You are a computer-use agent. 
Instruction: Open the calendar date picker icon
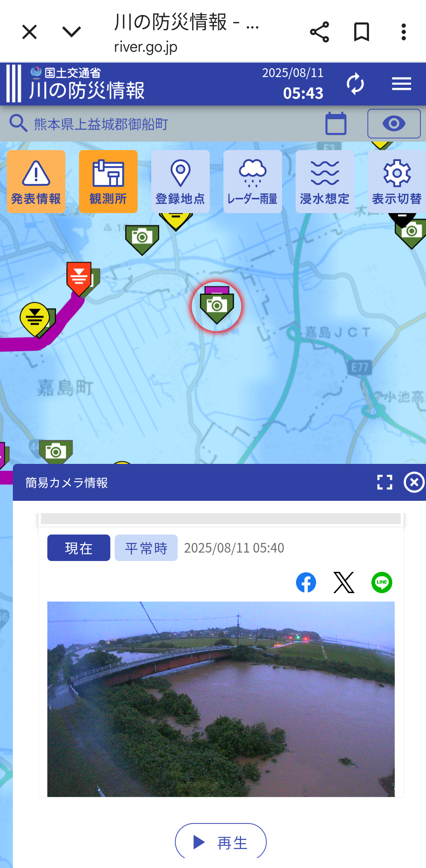(336, 123)
